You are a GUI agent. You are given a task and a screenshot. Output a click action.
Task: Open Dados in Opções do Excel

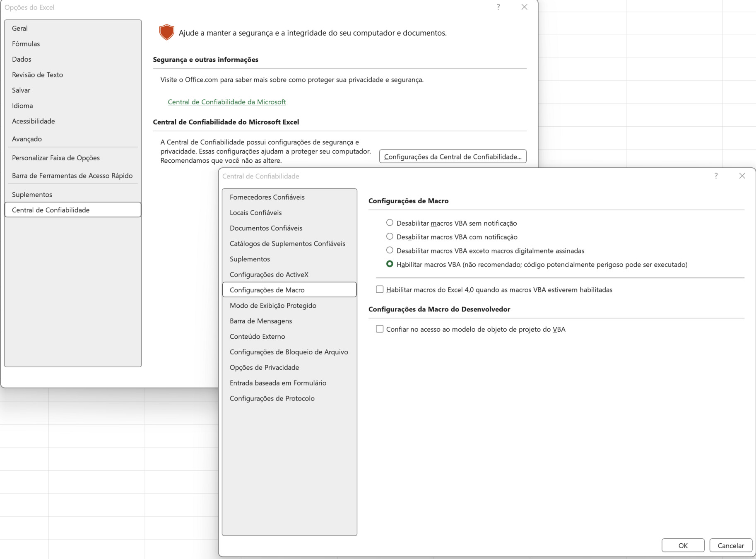(x=73, y=59)
